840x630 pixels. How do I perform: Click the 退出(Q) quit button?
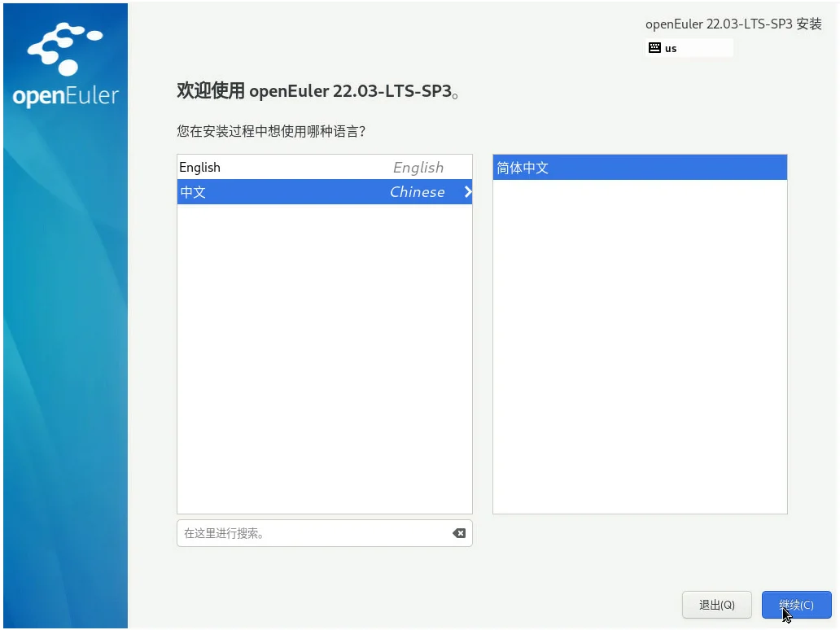point(717,605)
